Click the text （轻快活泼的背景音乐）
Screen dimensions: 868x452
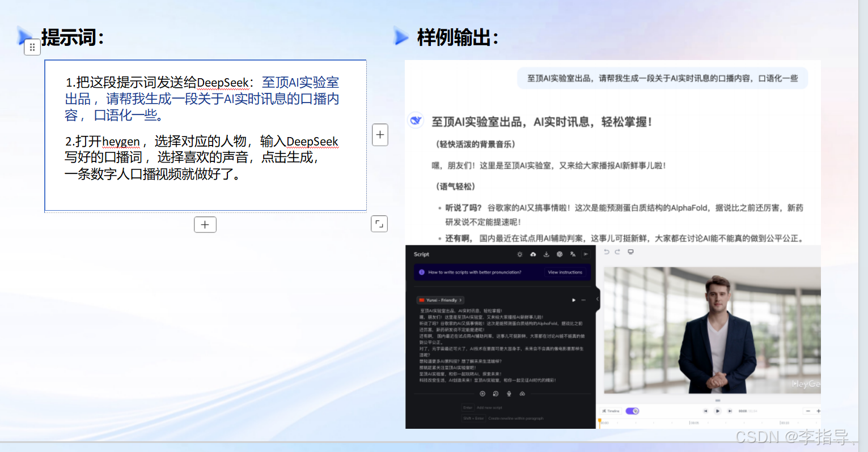pyautogui.click(x=476, y=144)
